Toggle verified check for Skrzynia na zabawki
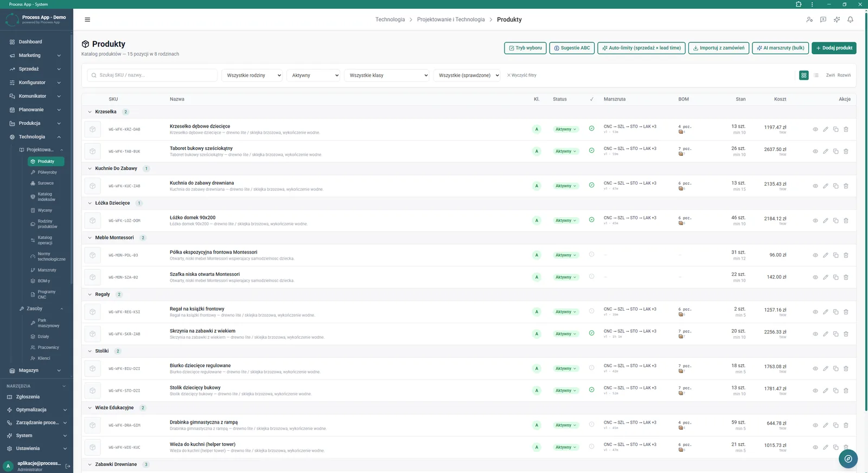This screenshot has height=473, width=868. pyautogui.click(x=591, y=333)
